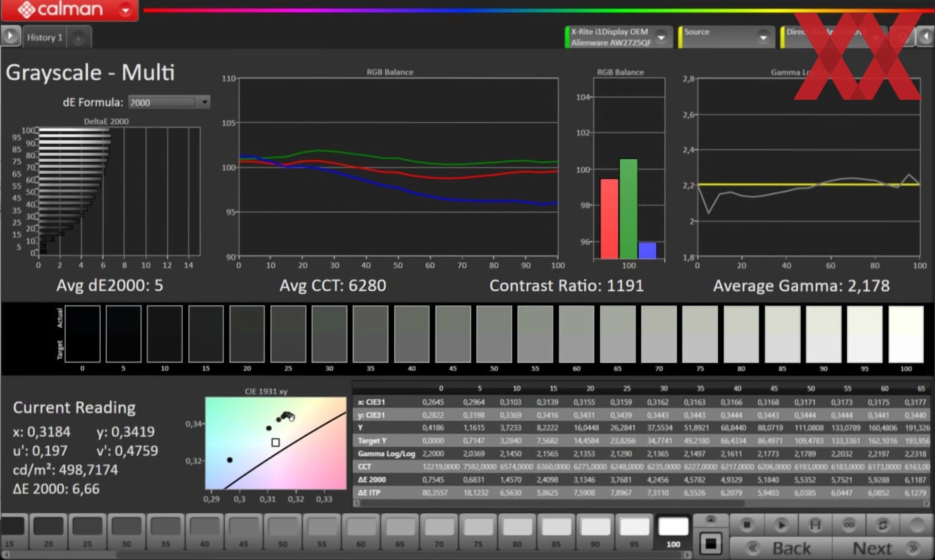Click the data table horizontal scrollbar

coord(642,504)
